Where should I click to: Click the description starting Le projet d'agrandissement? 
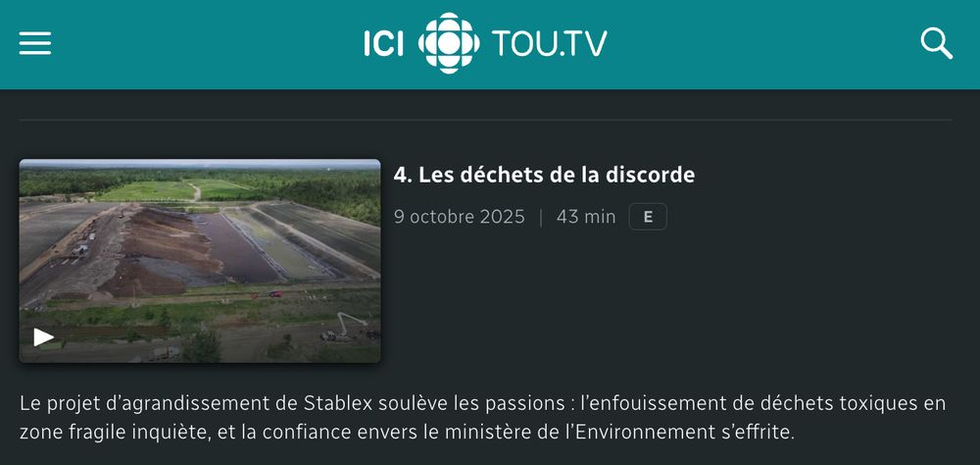pos(482,418)
